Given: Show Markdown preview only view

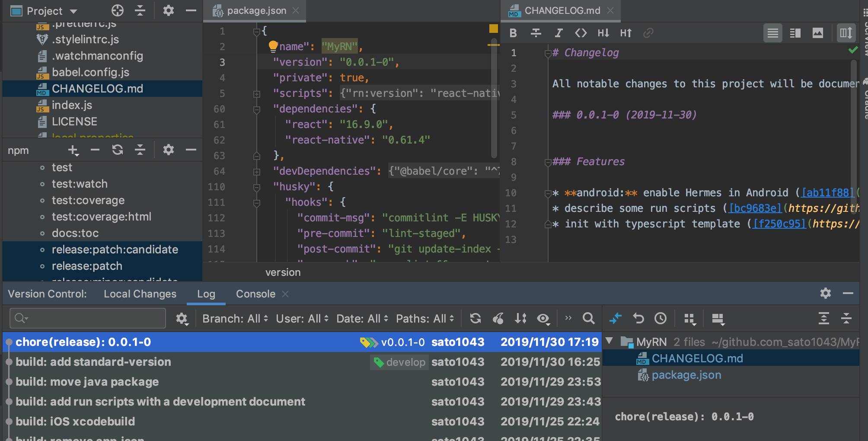Looking at the screenshot, I should 818,33.
